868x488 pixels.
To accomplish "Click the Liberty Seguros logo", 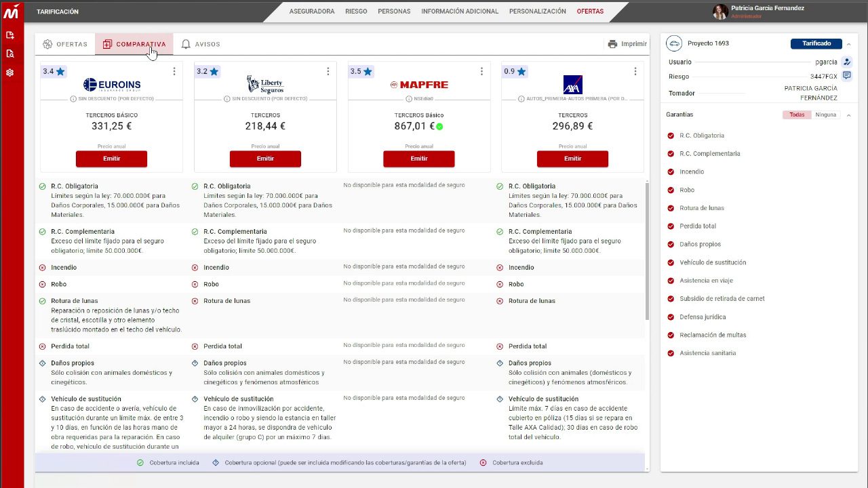I will (x=265, y=85).
